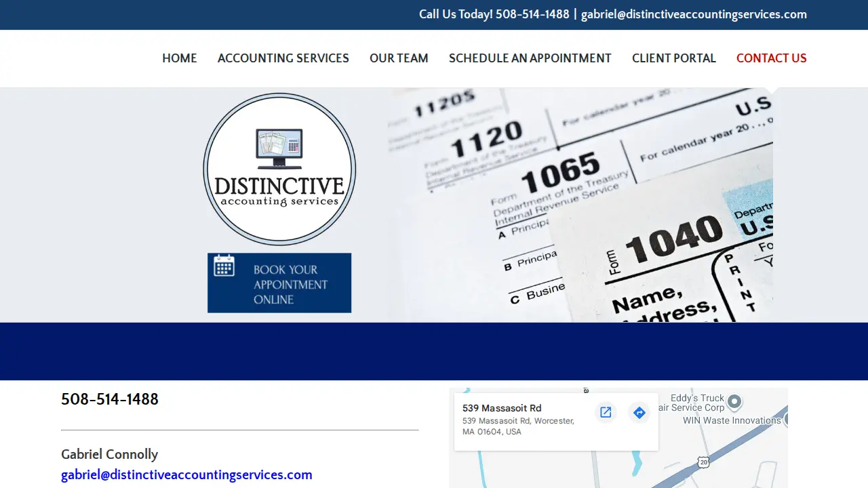
Task: Call the phone number in the top bar
Action: click(532, 14)
